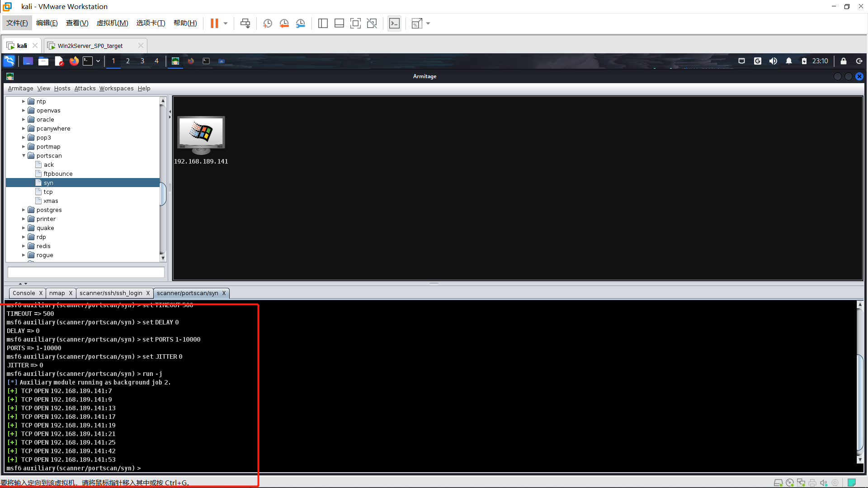The image size is (868, 488).
Task: Click the VMware snapshot icon
Action: pyautogui.click(x=267, y=23)
